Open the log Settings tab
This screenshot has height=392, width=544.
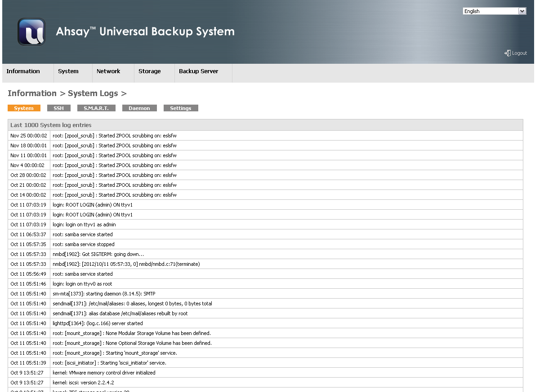click(181, 108)
